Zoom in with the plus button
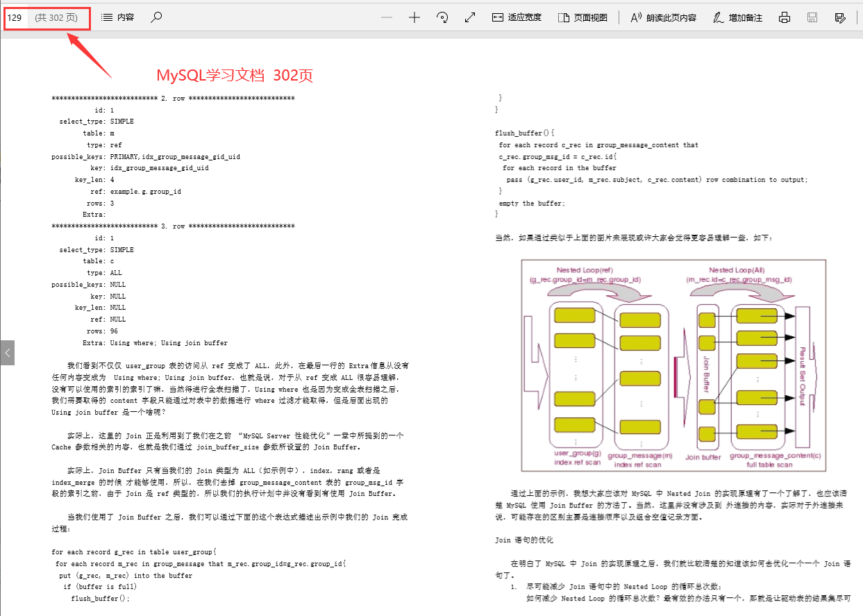 [x=414, y=18]
